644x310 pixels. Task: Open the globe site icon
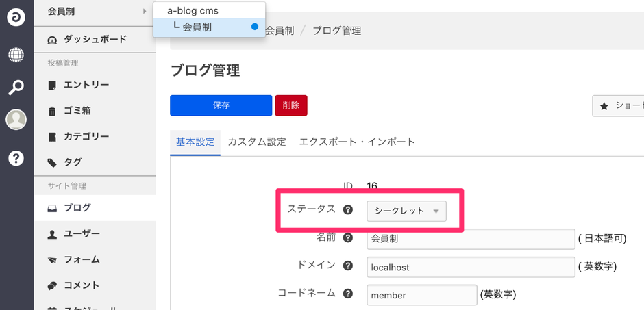(16, 55)
